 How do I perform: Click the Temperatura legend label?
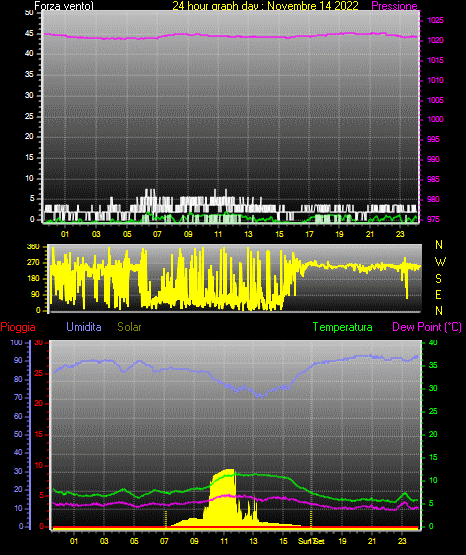343,327
